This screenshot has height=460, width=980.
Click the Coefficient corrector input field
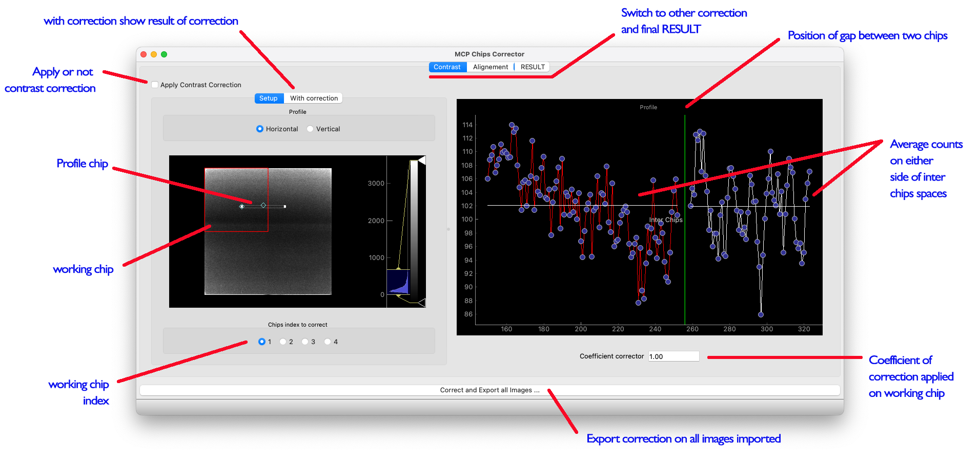pyautogui.click(x=673, y=356)
